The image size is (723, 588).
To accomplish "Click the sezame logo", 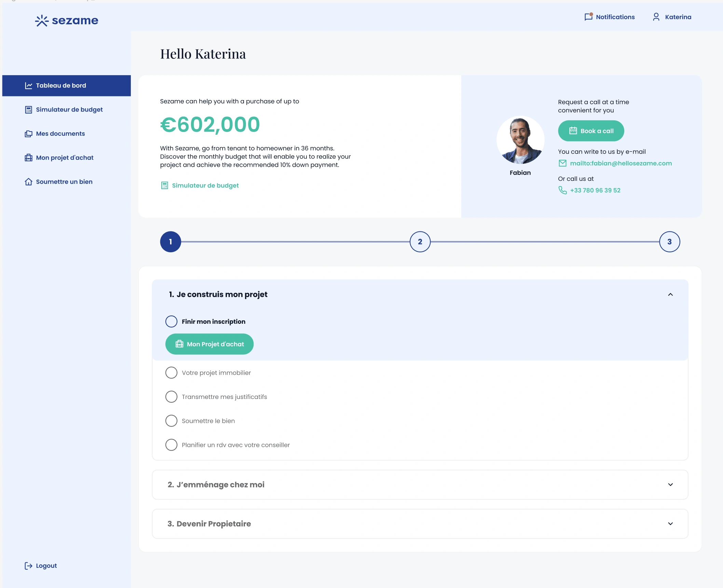I will [67, 21].
